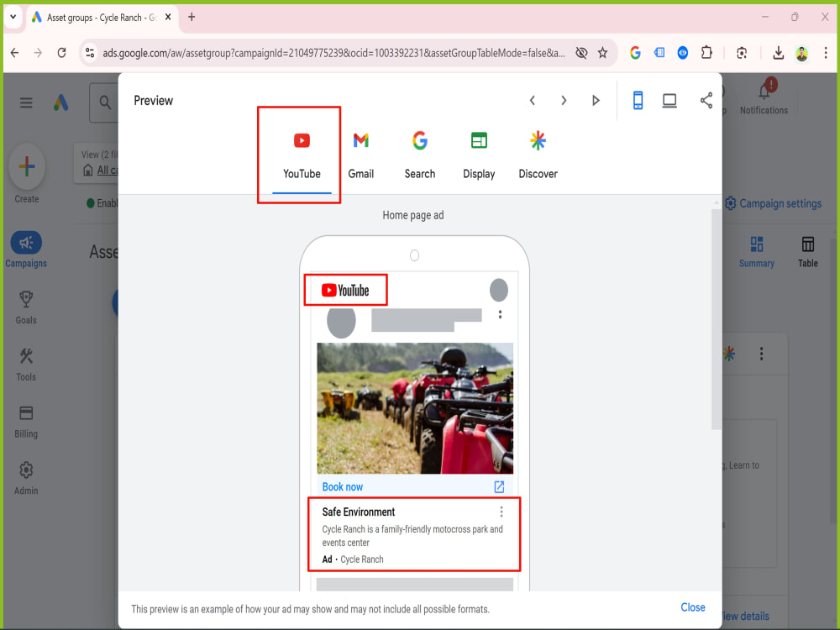Open Goals in the sidebar
Image resolution: width=840 pixels, height=630 pixels.
pyautogui.click(x=26, y=307)
